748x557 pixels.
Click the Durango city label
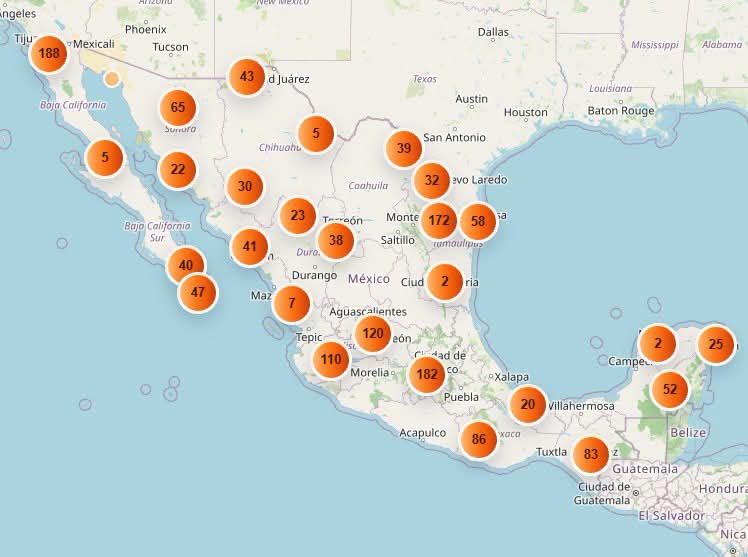pos(314,275)
